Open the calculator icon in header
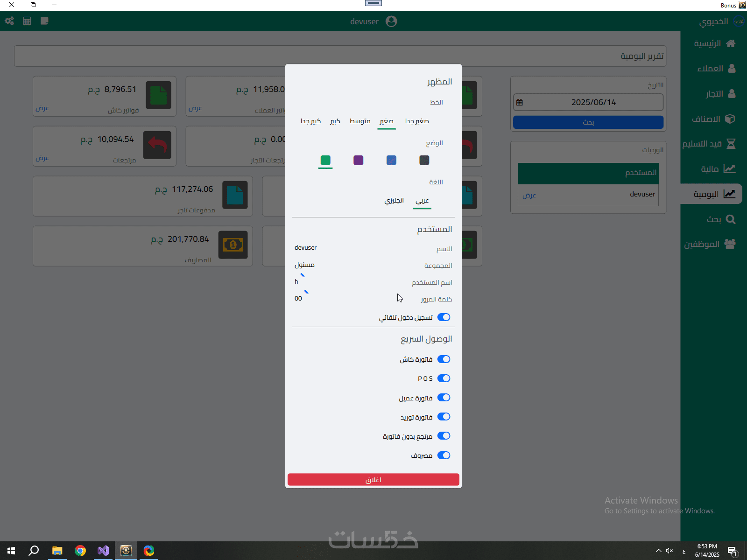747x560 pixels. [27, 21]
